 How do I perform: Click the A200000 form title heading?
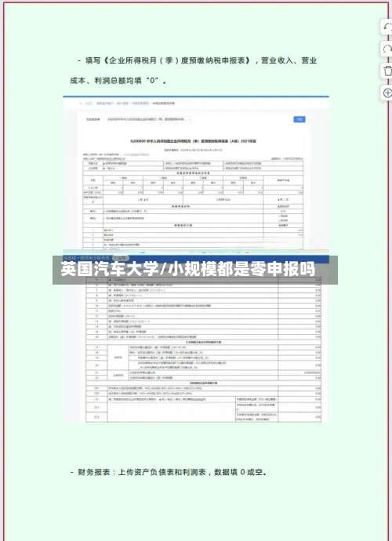[x=193, y=141]
